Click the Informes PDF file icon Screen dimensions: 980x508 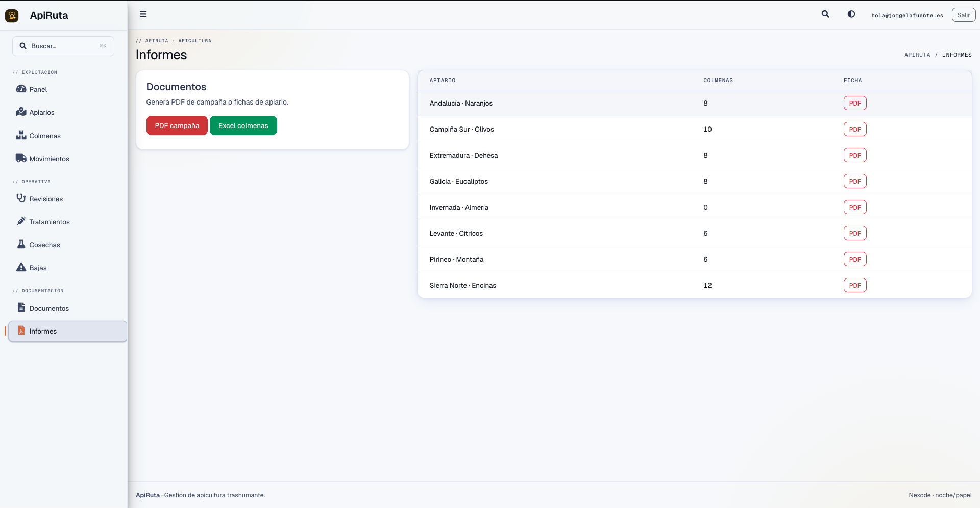point(21,331)
